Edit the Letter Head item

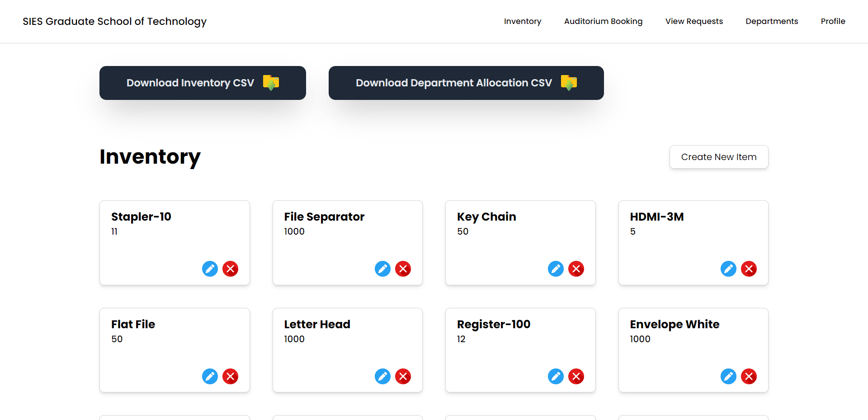[x=383, y=377]
